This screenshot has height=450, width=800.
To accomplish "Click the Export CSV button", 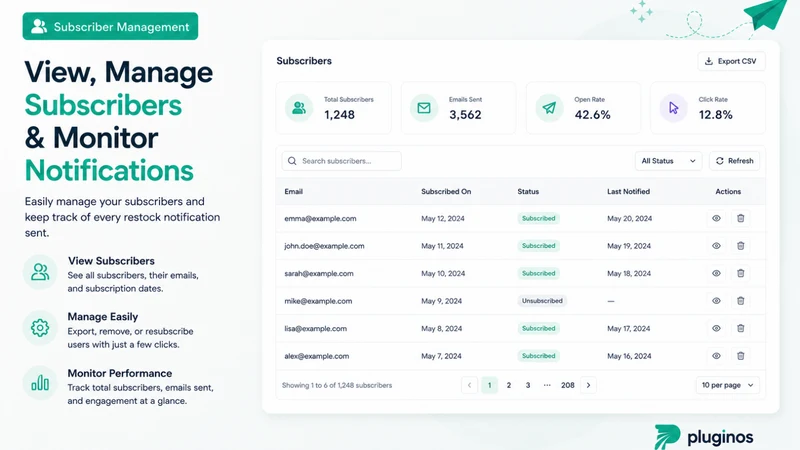I will point(731,61).
